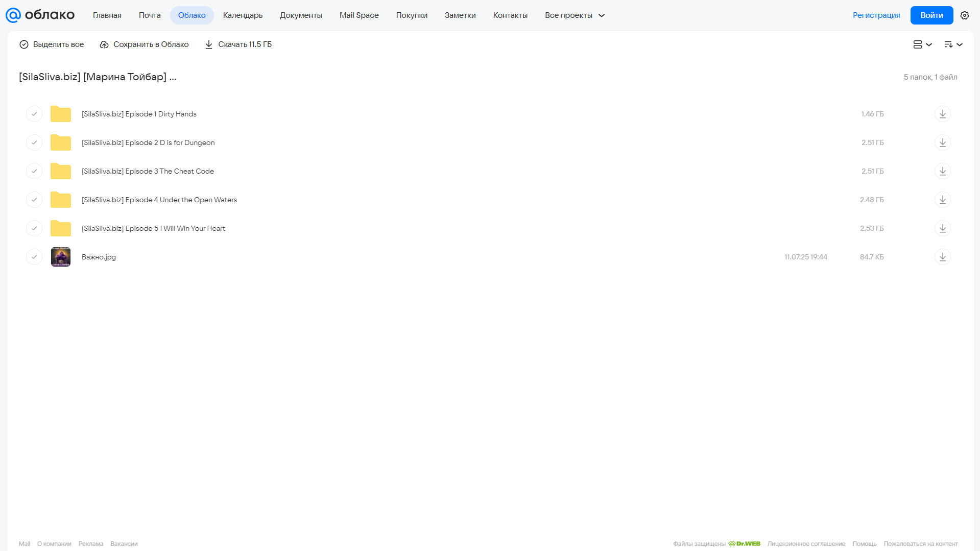Expand the Все проекты dropdown
This screenshot has height=551, width=980.
coord(575,15)
